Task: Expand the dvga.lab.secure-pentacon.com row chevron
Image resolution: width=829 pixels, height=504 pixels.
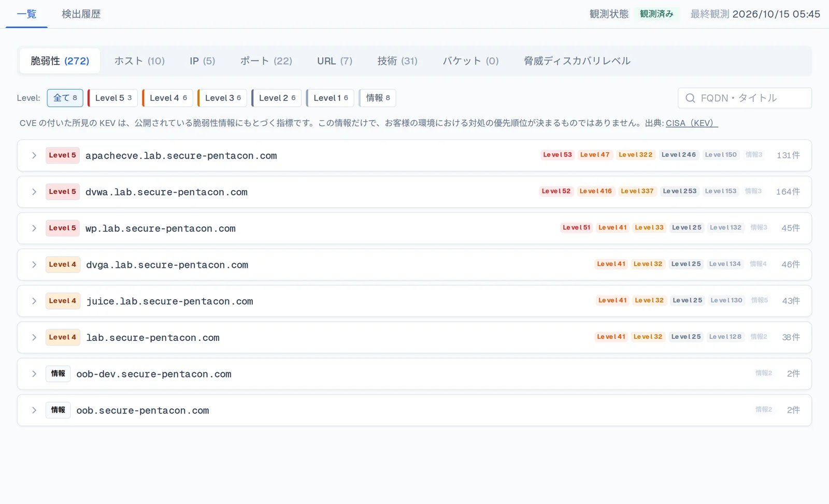Action: (x=34, y=265)
